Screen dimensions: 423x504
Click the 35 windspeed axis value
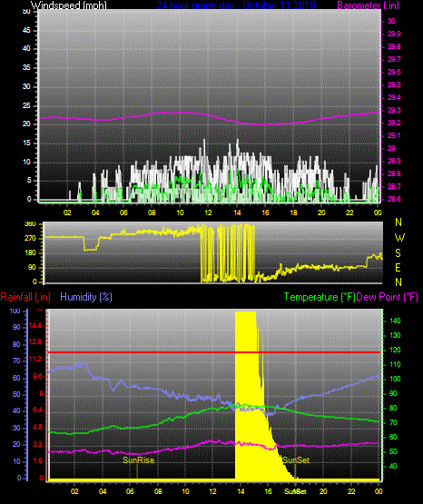tap(26, 67)
